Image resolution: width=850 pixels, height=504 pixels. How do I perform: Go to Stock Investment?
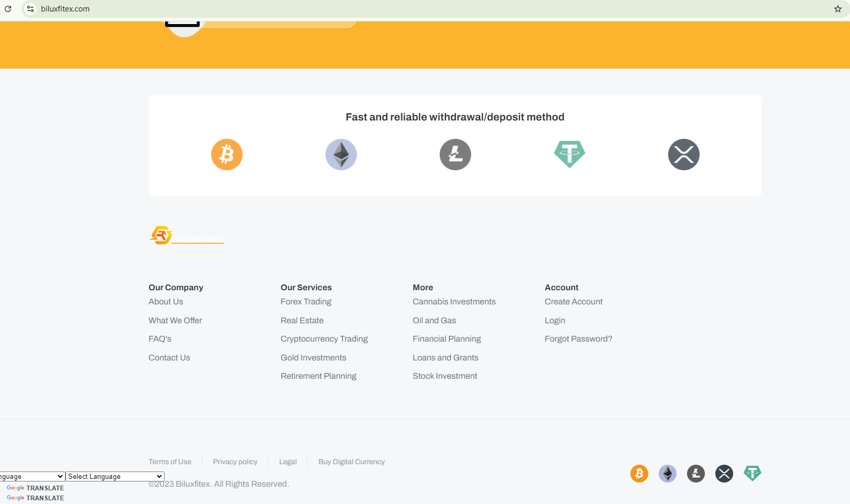(445, 376)
